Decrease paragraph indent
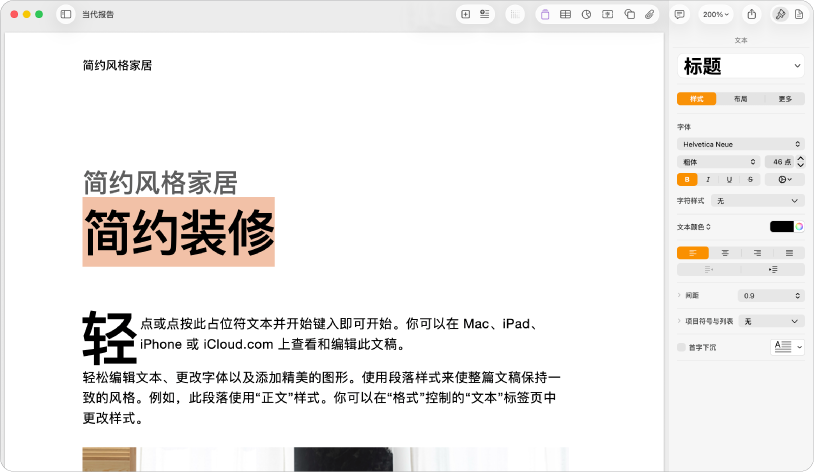Screen dimensions: 814x473 [x=709, y=269]
